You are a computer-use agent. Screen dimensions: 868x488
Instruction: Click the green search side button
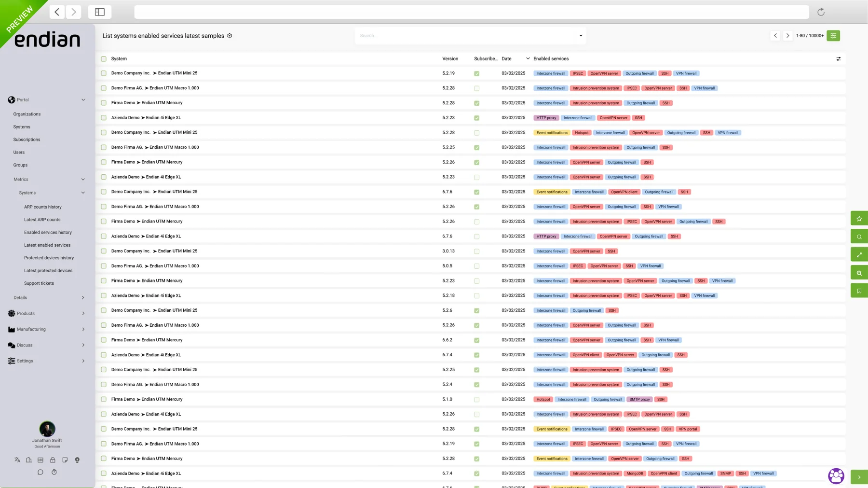(x=859, y=237)
